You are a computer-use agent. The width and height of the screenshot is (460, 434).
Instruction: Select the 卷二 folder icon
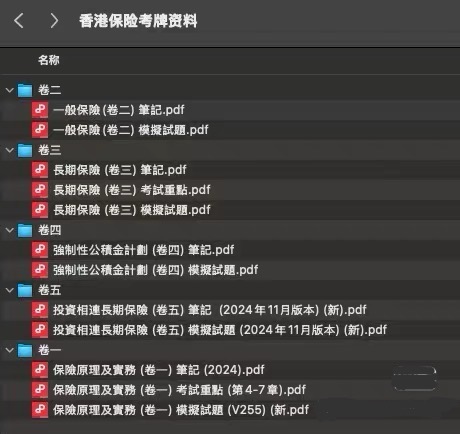pos(25,90)
